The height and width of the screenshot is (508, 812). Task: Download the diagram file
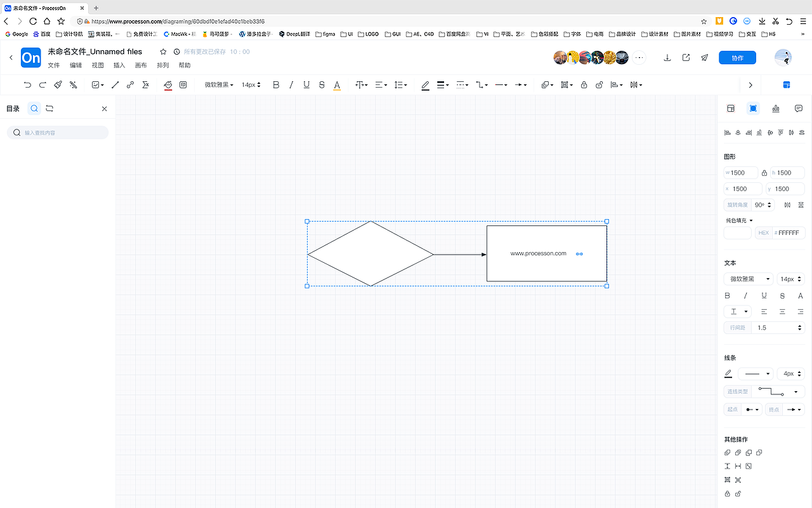click(x=667, y=58)
